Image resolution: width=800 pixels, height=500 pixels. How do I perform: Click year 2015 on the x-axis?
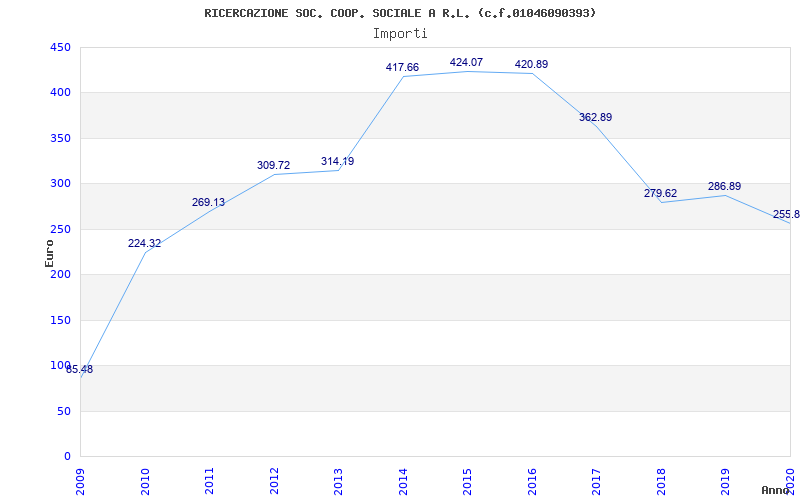(x=468, y=481)
